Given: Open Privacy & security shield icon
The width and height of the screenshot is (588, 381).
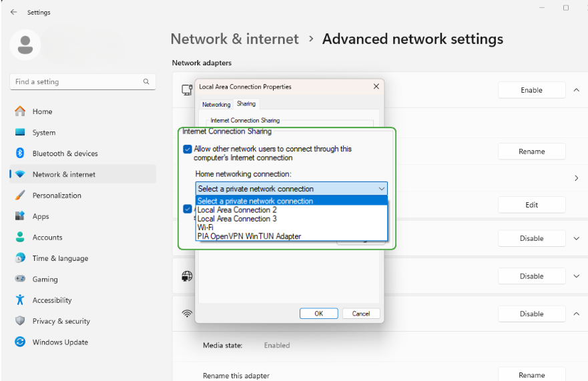Looking at the screenshot, I should pos(20,321).
